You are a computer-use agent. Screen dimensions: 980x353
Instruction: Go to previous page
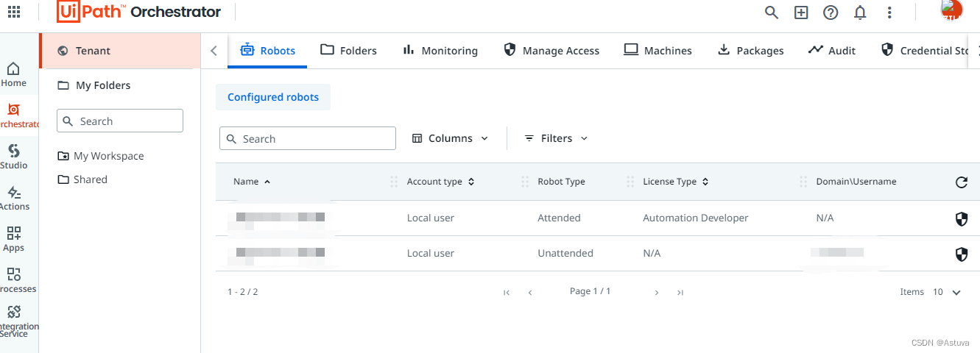[x=530, y=293]
